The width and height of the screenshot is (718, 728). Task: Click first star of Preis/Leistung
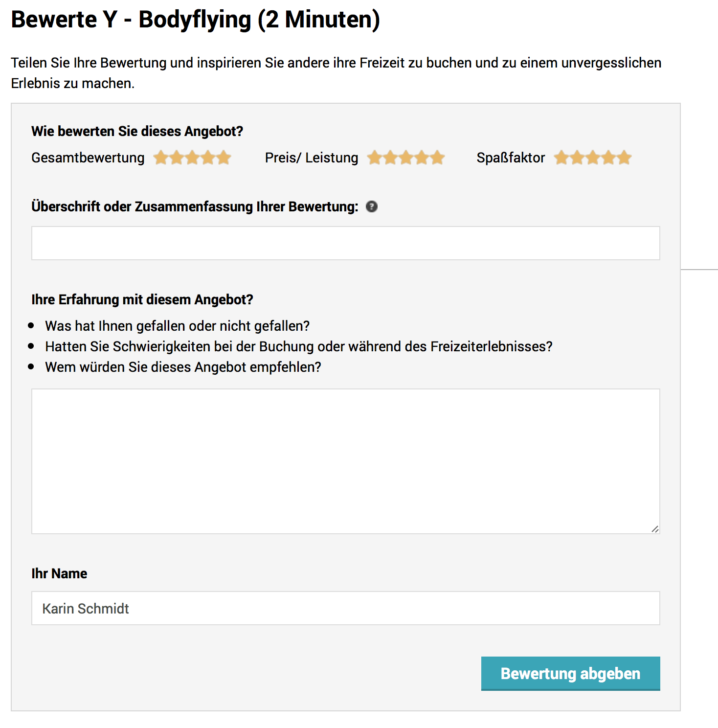click(375, 158)
